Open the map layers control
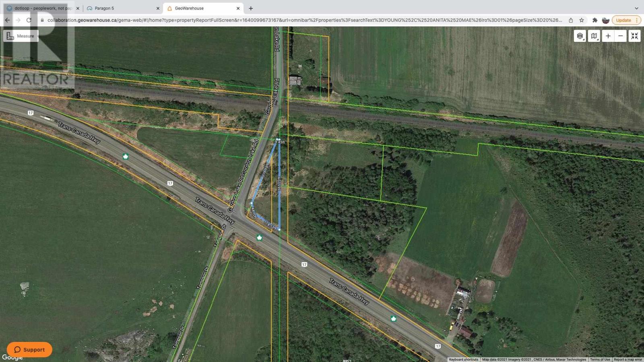 [580, 35]
